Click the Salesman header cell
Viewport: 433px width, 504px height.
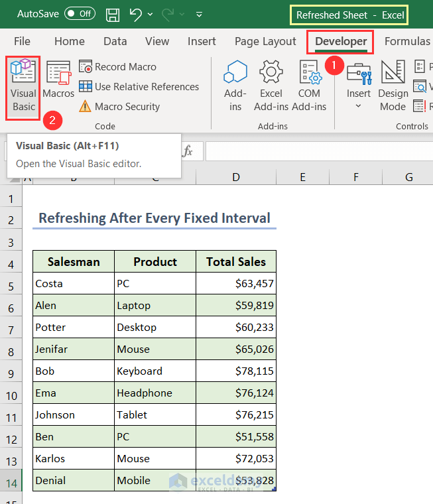coord(74,262)
